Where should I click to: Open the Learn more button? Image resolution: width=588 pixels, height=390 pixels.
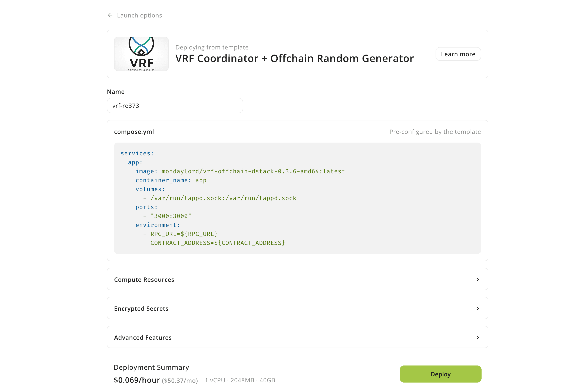(458, 54)
